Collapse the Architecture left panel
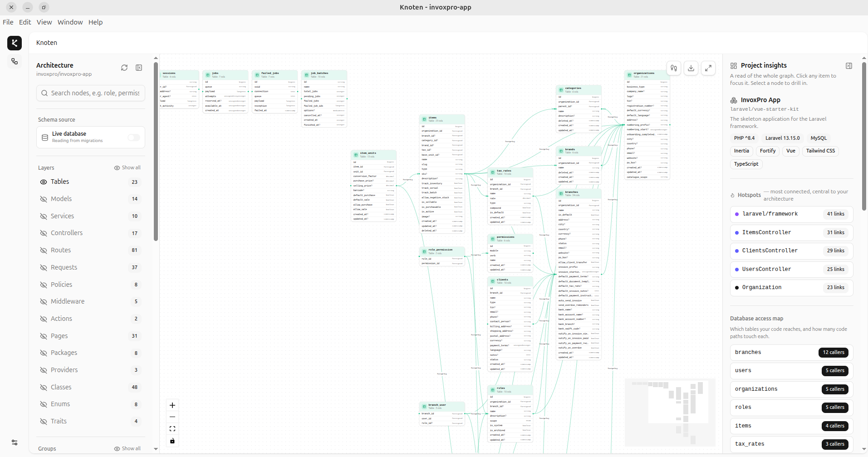 139,68
